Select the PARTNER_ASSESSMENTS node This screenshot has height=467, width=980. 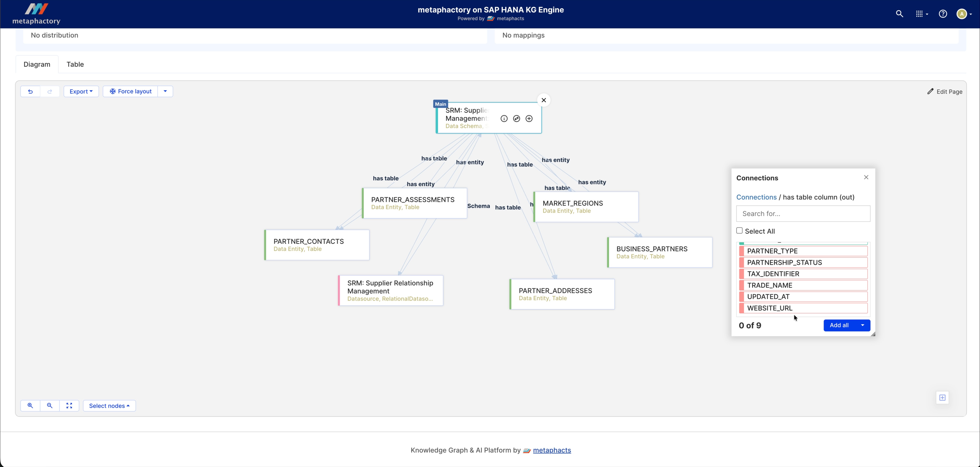[415, 203]
